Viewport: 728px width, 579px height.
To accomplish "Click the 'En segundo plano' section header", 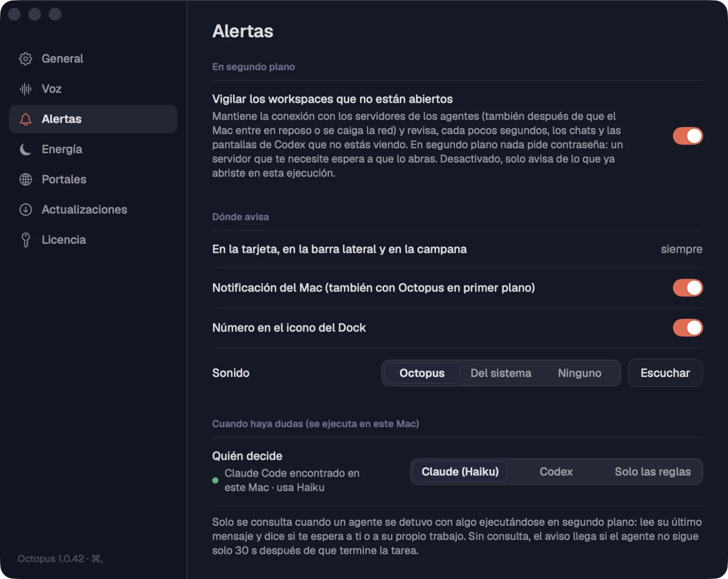I will 253,67.
